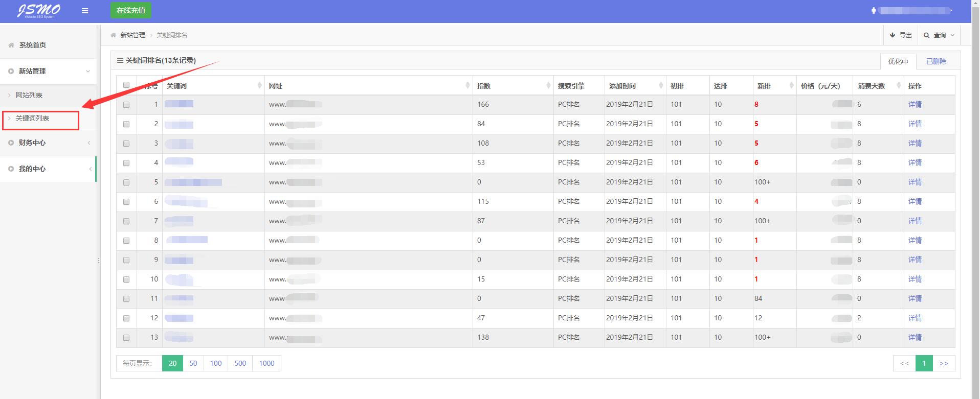
Task: Tick the checkbox for row 13
Action: (126, 338)
